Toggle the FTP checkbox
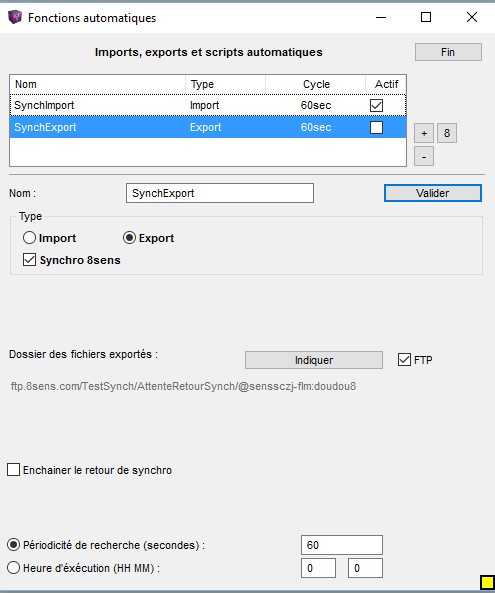This screenshot has height=593, width=495. tap(404, 360)
